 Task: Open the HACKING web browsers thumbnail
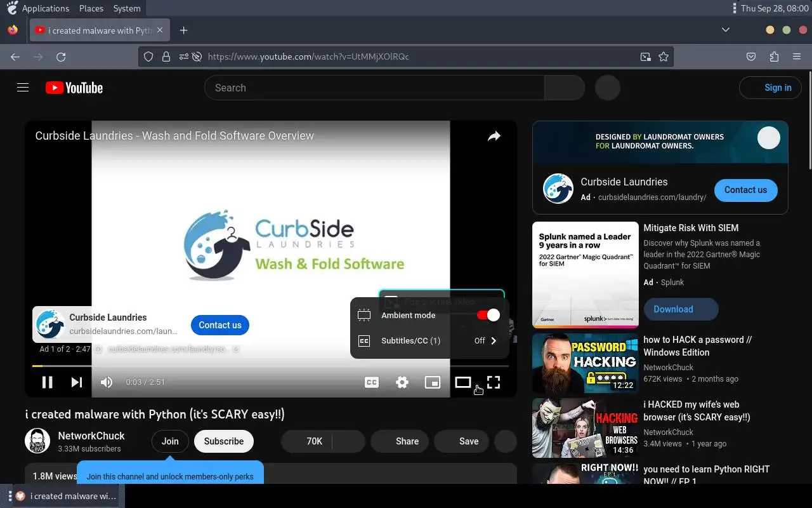tap(585, 428)
